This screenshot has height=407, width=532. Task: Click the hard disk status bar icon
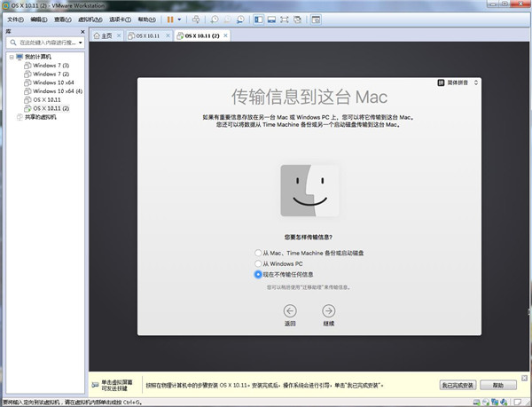click(477, 403)
